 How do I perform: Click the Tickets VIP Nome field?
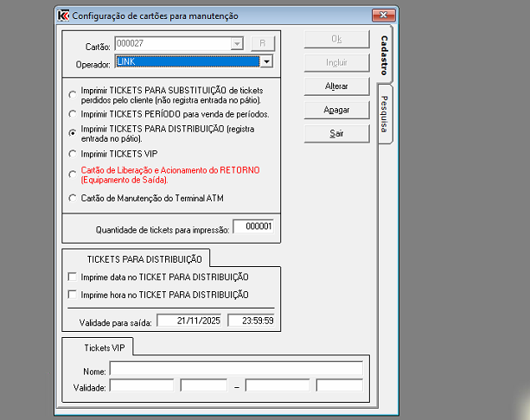235,369
